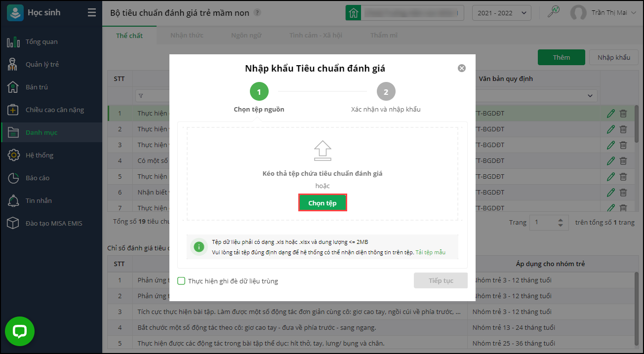Open the 2021 - 2022 school year dropdown
Viewport: 644px width, 354px height.
502,13
